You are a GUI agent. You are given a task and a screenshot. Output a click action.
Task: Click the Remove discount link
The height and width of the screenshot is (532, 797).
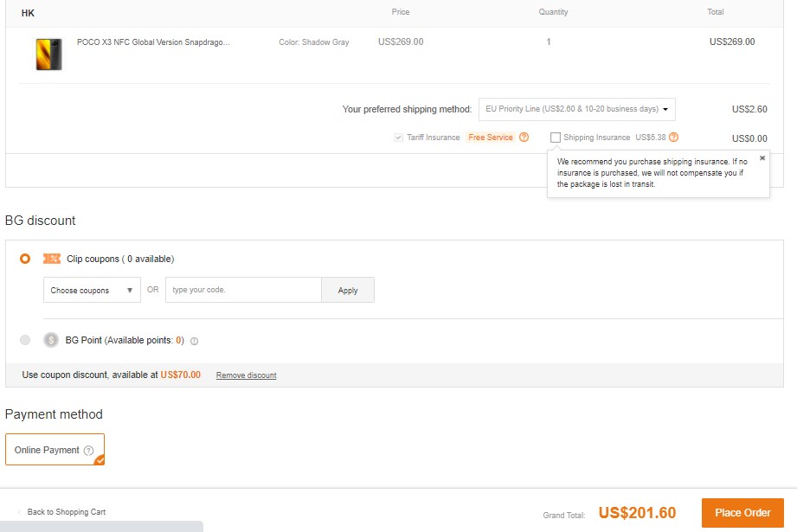click(246, 375)
